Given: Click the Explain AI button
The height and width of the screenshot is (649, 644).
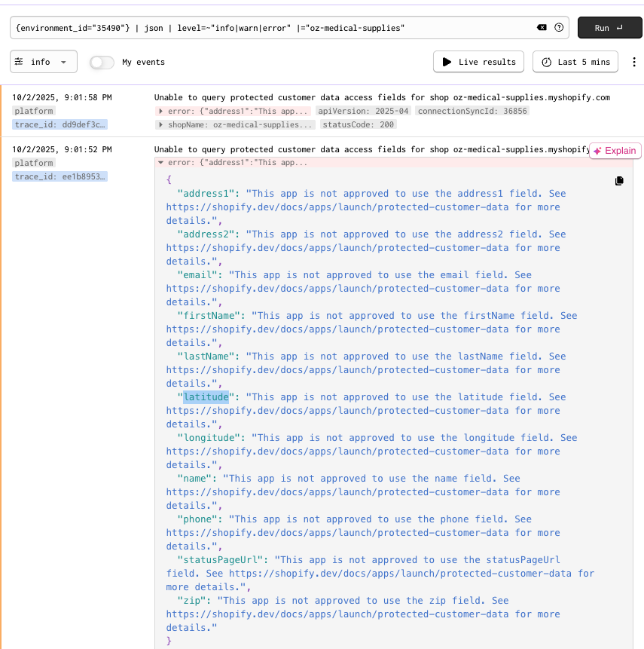Looking at the screenshot, I should click(x=615, y=151).
